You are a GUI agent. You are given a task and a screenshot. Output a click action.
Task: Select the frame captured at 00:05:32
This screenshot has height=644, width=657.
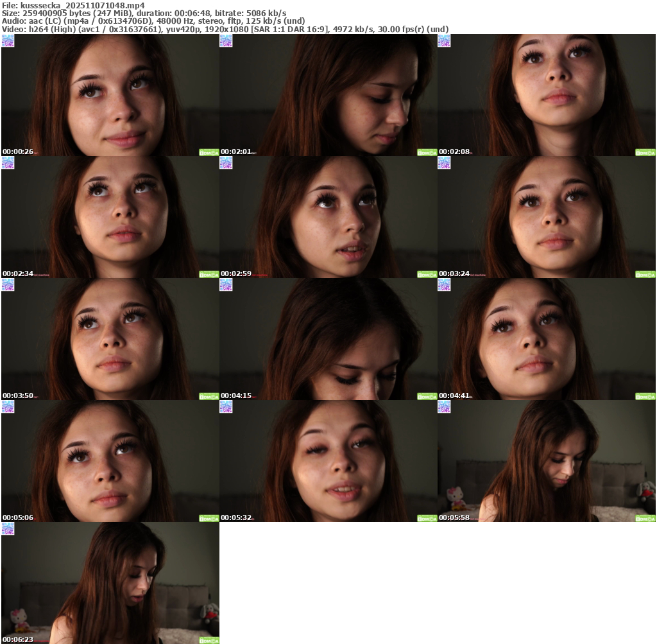[328, 460]
